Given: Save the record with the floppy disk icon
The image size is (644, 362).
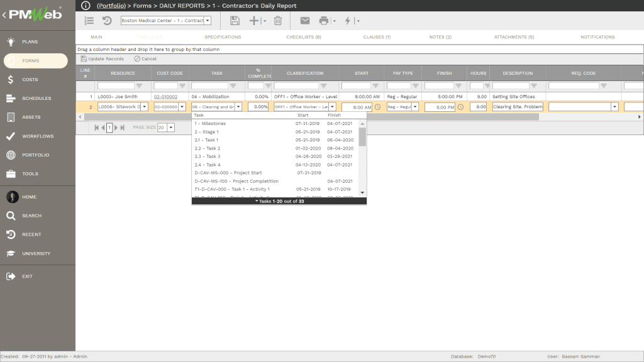Looking at the screenshot, I should [x=235, y=21].
